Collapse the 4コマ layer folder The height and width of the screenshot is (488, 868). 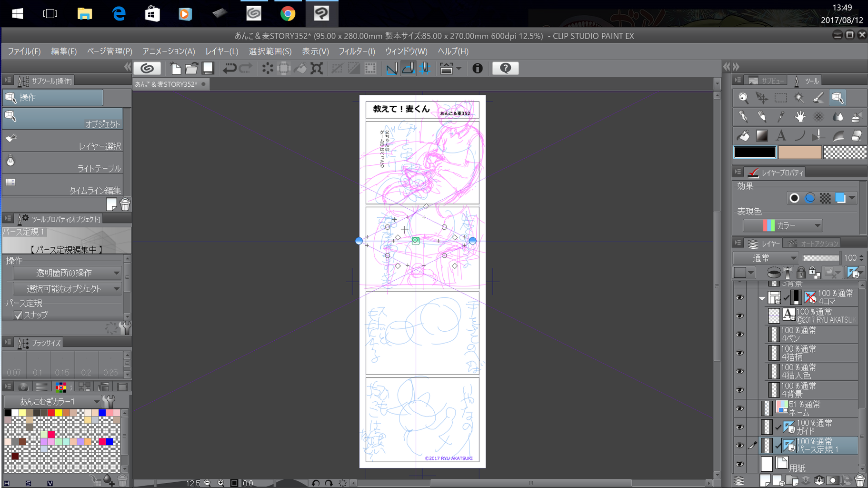(762, 298)
